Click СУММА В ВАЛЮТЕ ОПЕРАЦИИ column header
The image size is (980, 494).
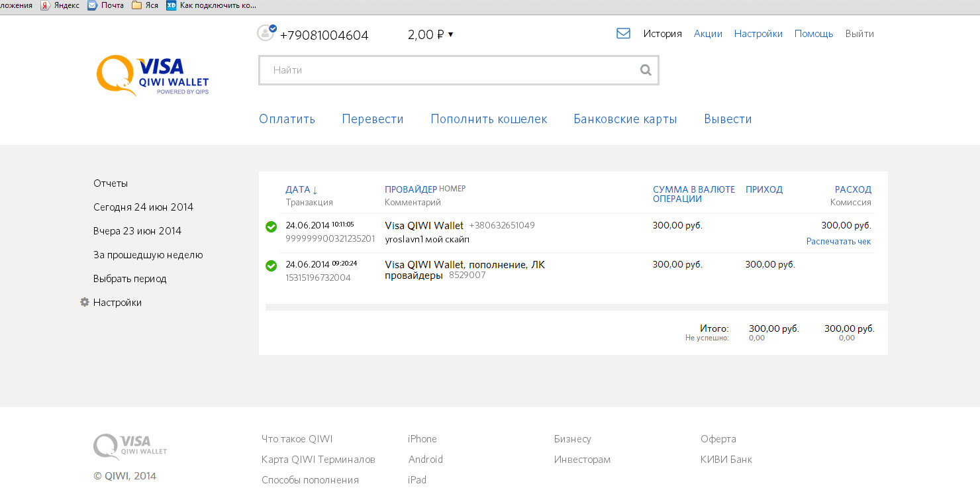pos(694,194)
